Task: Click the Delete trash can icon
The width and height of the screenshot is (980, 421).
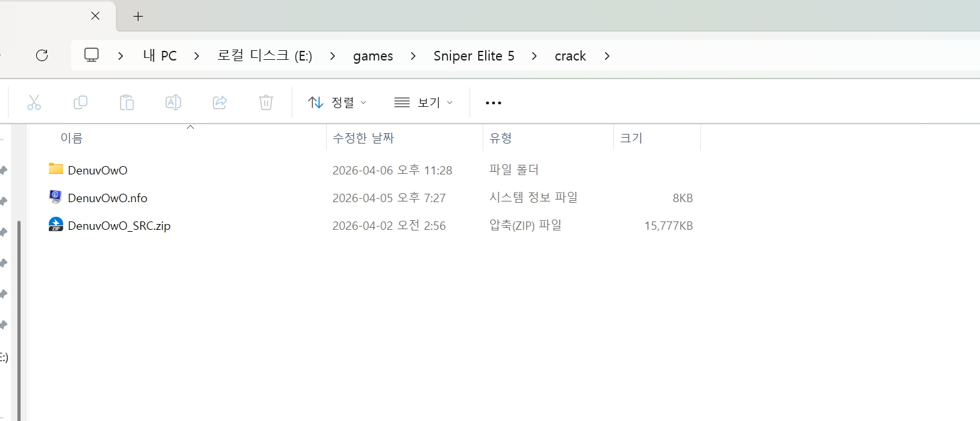Action: 266,102
